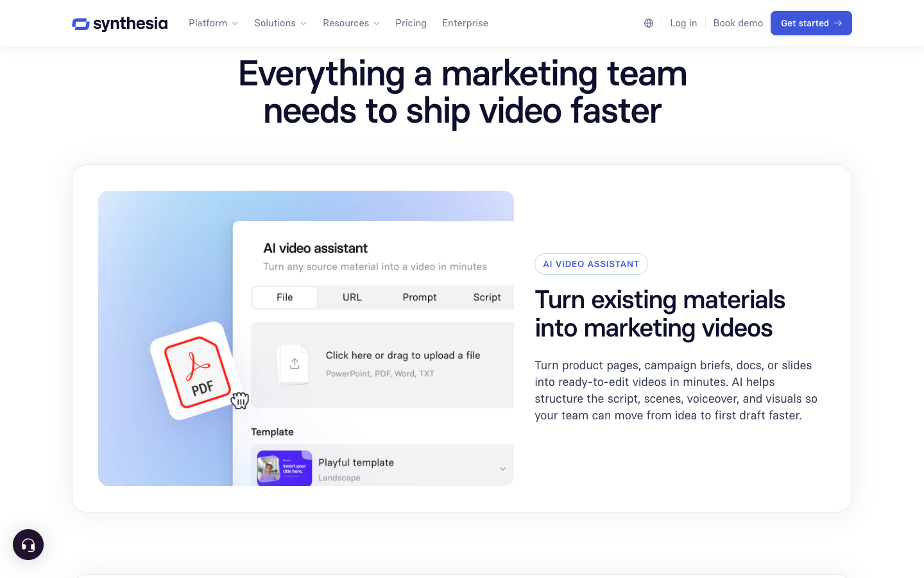Expand the Platform menu
Image resolution: width=924 pixels, height=578 pixels.
click(214, 23)
